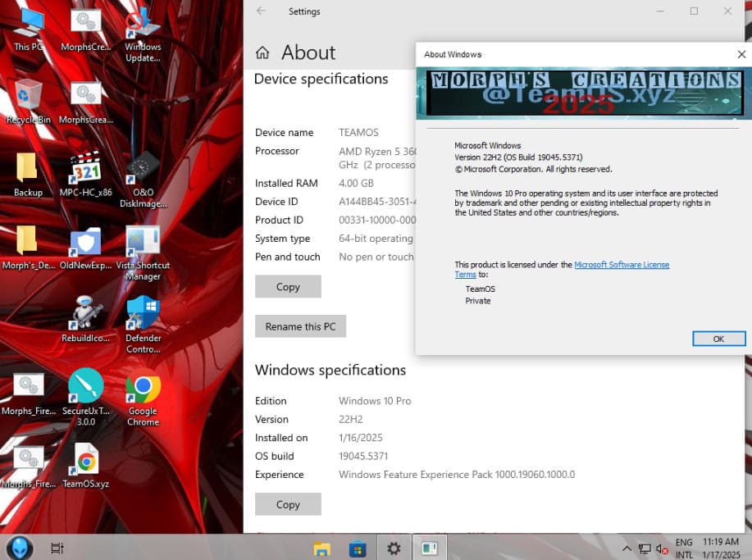
Task: Select the Backup folder on desktop
Action: (28, 175)
